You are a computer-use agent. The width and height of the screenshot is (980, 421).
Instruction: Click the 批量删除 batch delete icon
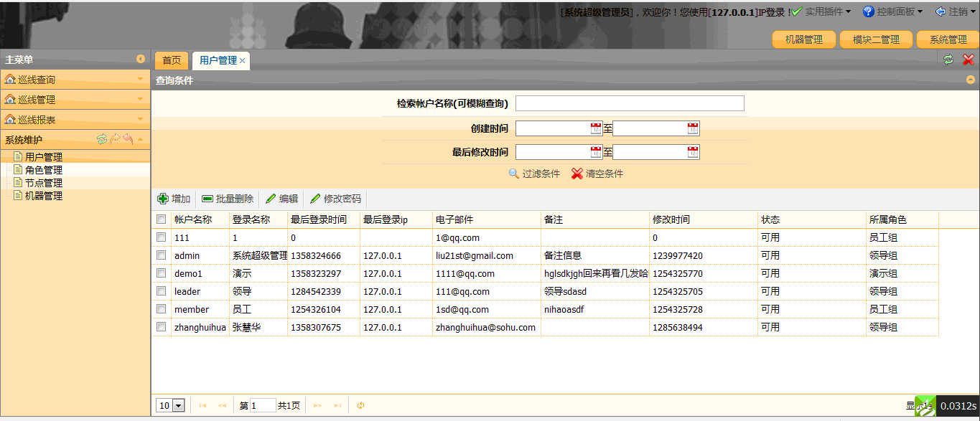(207, 199)
